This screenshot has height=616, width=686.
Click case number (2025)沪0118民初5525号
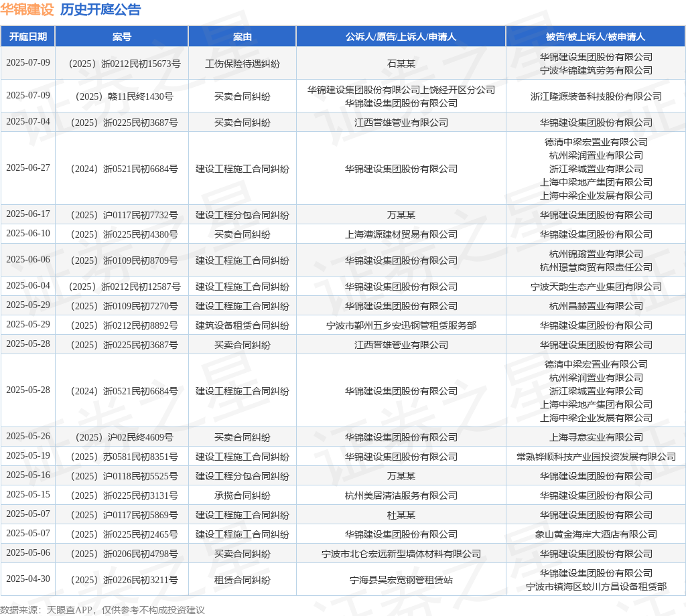click(x=124, y=477)
